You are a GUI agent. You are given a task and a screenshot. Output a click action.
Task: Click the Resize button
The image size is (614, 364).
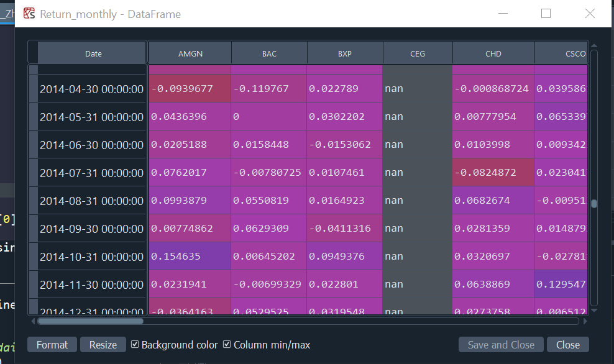point(103,344)
